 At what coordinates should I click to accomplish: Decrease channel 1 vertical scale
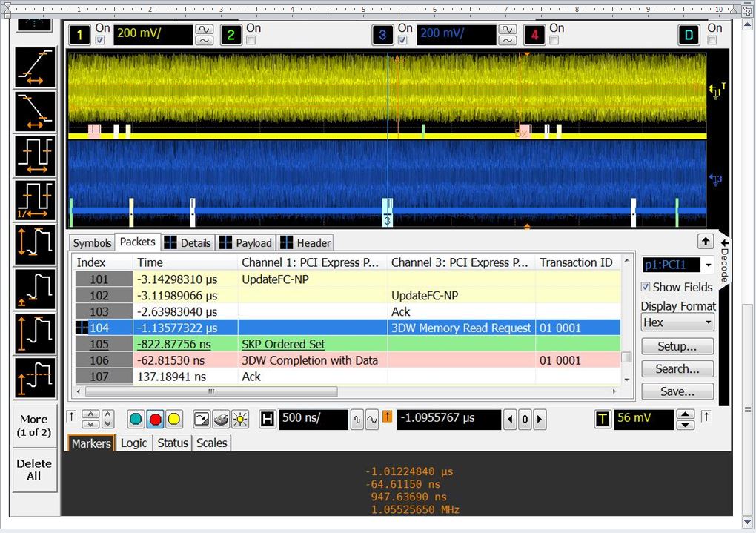[205, 41]
